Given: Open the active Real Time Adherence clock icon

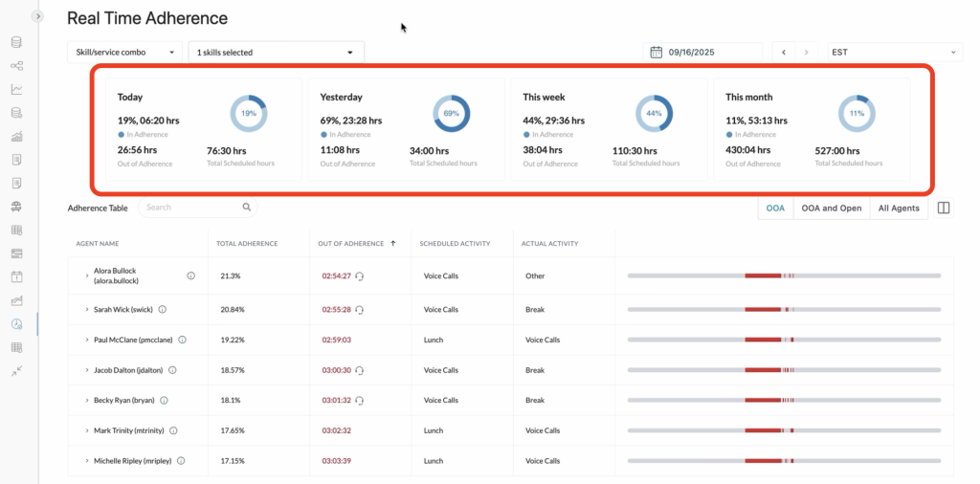Looking at the screenshot, I should (16, 324).
